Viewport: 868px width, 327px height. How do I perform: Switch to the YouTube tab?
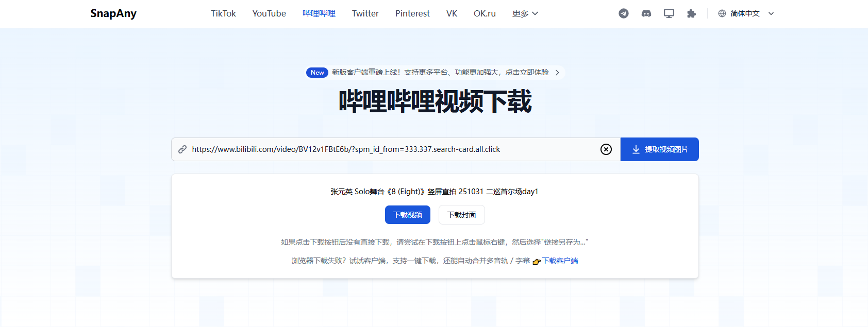pos(269,13)
